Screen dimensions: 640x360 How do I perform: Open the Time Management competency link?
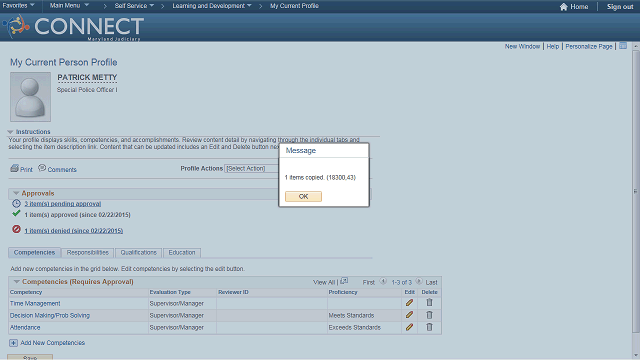click(x=35, y=303)
